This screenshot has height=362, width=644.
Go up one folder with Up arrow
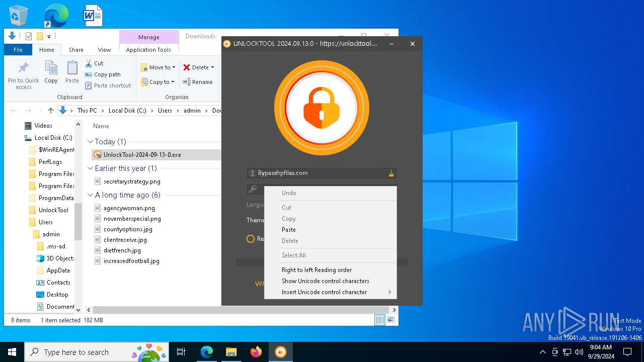click(x=50, y=111)
